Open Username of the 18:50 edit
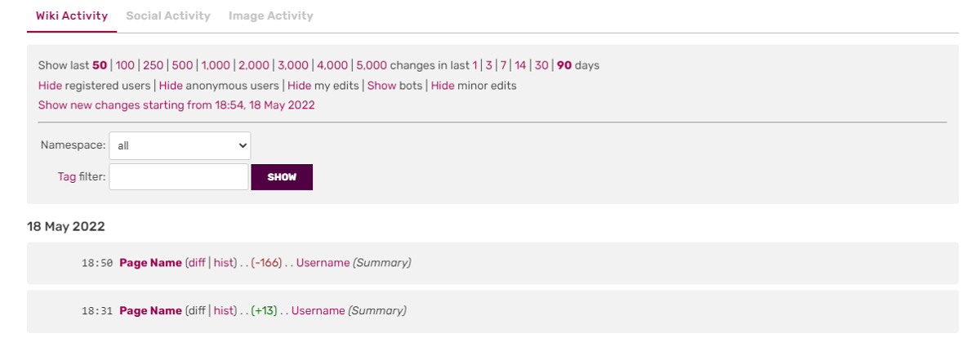This screenshot has width=980, height=338. pos(323,263)
